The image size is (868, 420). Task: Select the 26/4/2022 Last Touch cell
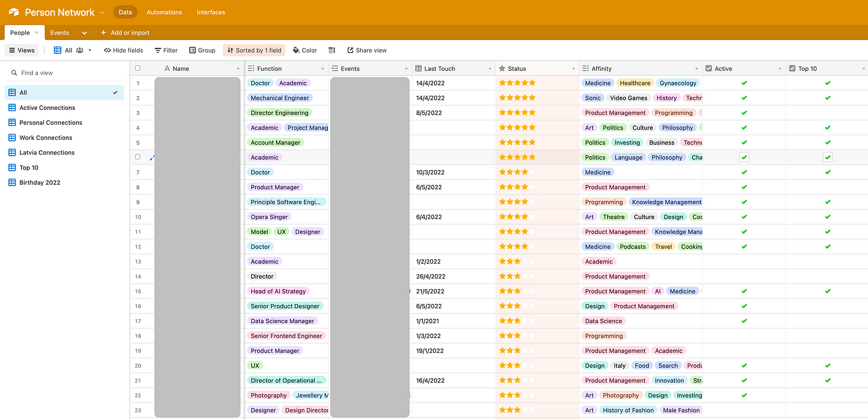(454, 276)
